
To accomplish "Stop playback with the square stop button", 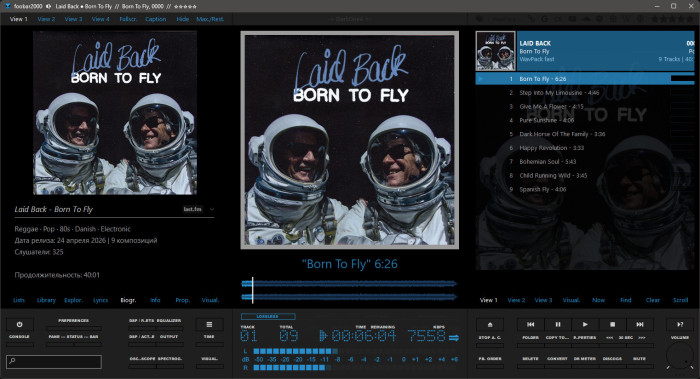I will 612,325.
